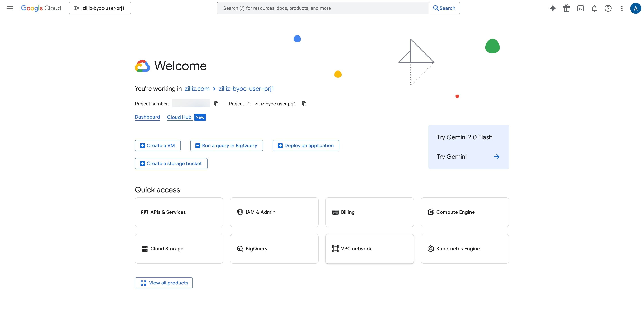Open the Cloud Hub link
The width and height of the screenshot is (644, 334).
[179, 117]
